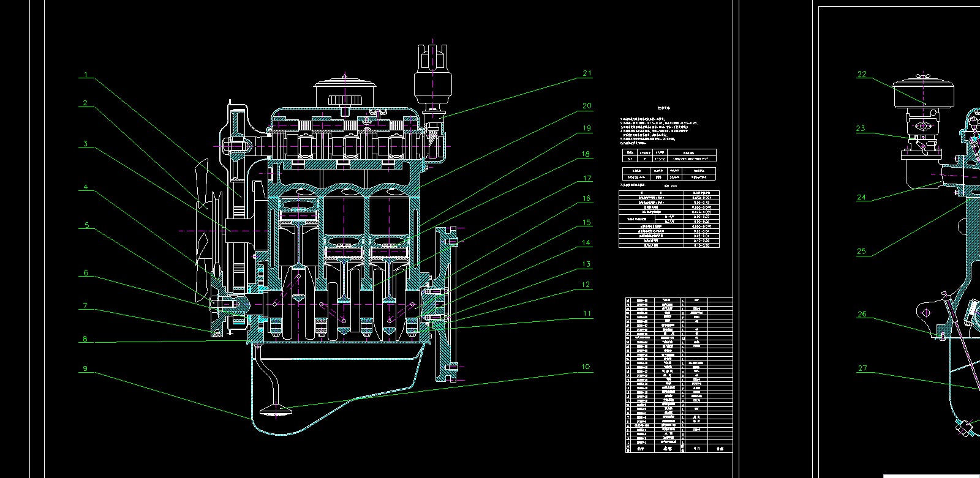The image size is (980, 478).
Task: Select the clearance specification table
Action: tap(669, 218)
